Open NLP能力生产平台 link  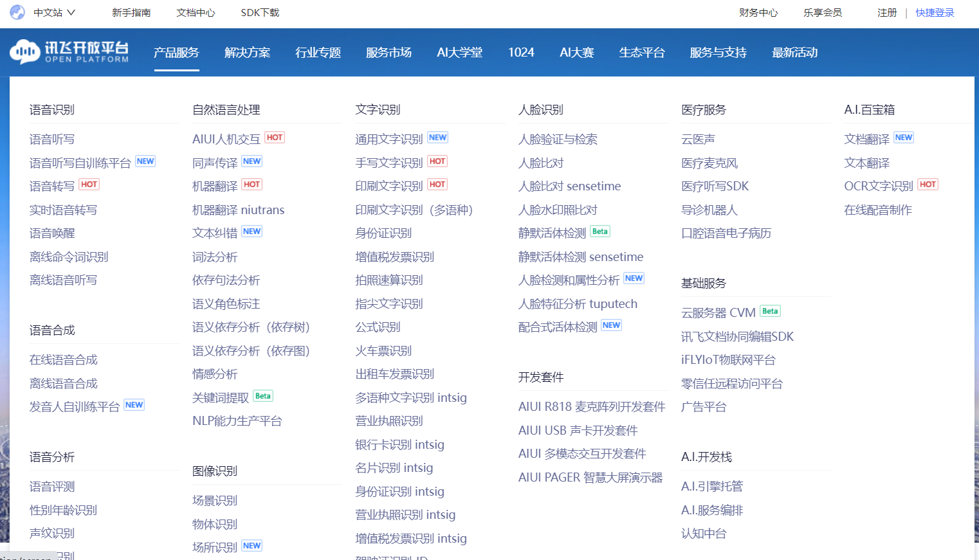tap(237, 420)
